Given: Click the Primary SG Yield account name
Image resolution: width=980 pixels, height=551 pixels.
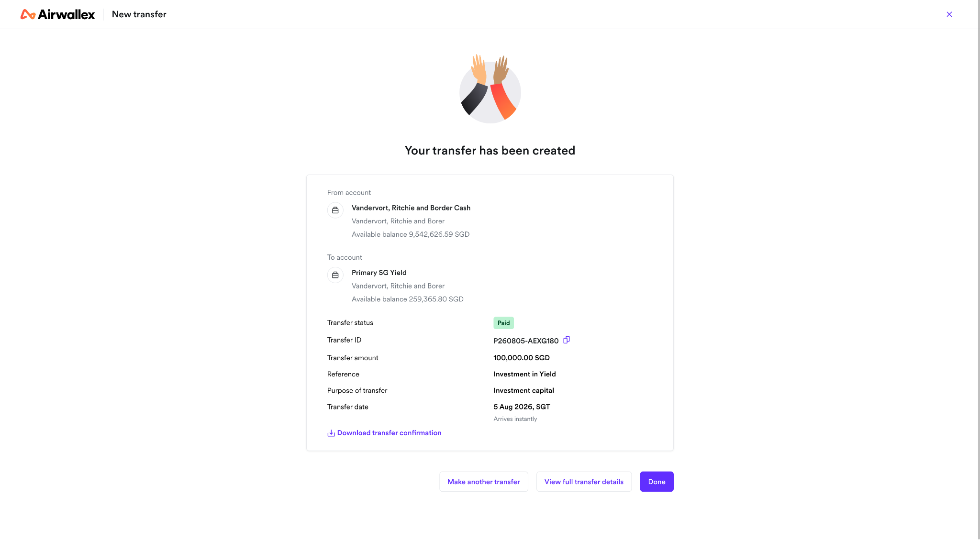Looking at the screenshot, I should [379, 273].
